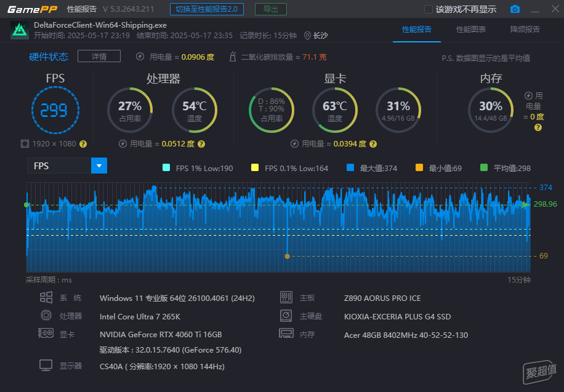Image resolution: width=564 pixels, height=392 pixels.
Task: Click the 详情 details button
Action: [x=99, y=57]
